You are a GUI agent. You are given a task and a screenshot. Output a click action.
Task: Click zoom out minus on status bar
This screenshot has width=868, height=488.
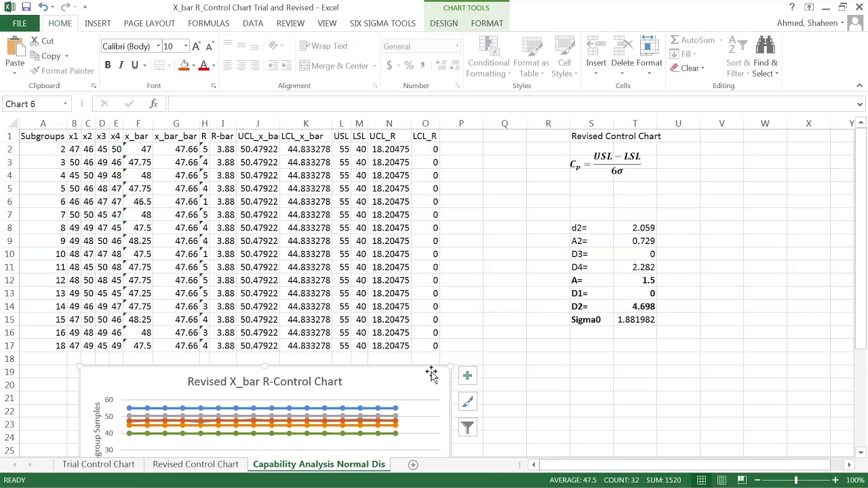(757, 480)
